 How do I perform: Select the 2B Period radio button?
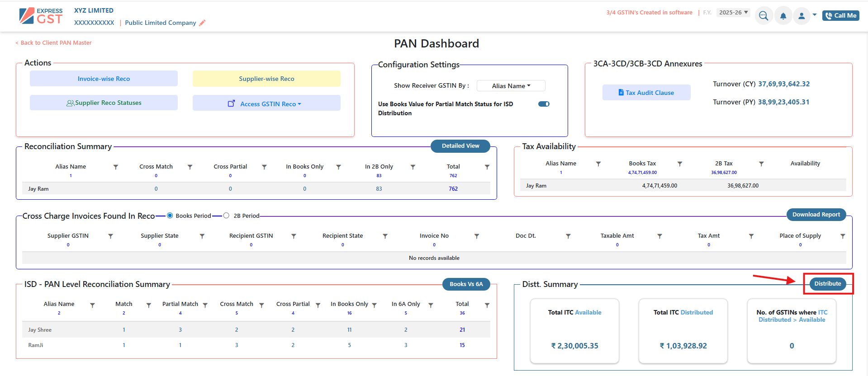click(226, 216)
